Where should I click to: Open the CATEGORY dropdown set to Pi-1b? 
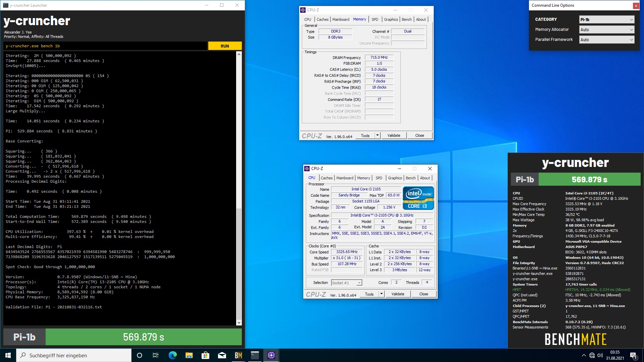point(606,19)
